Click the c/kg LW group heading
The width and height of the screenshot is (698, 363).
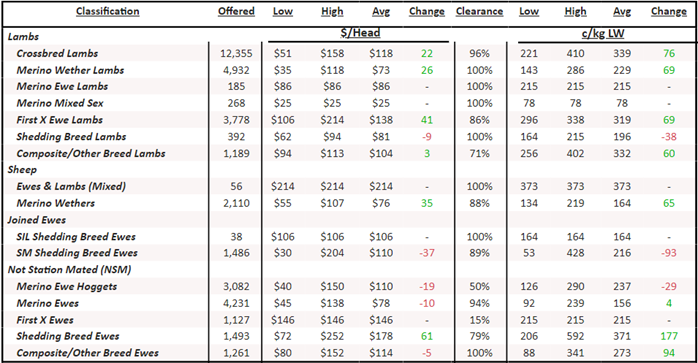603,33
